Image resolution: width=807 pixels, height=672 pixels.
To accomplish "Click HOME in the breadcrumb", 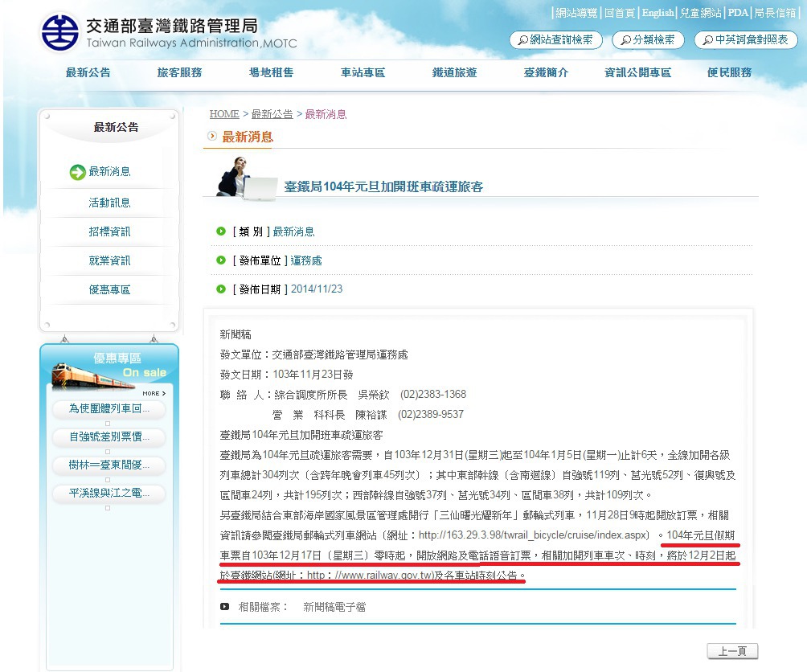I will [224, 113].
